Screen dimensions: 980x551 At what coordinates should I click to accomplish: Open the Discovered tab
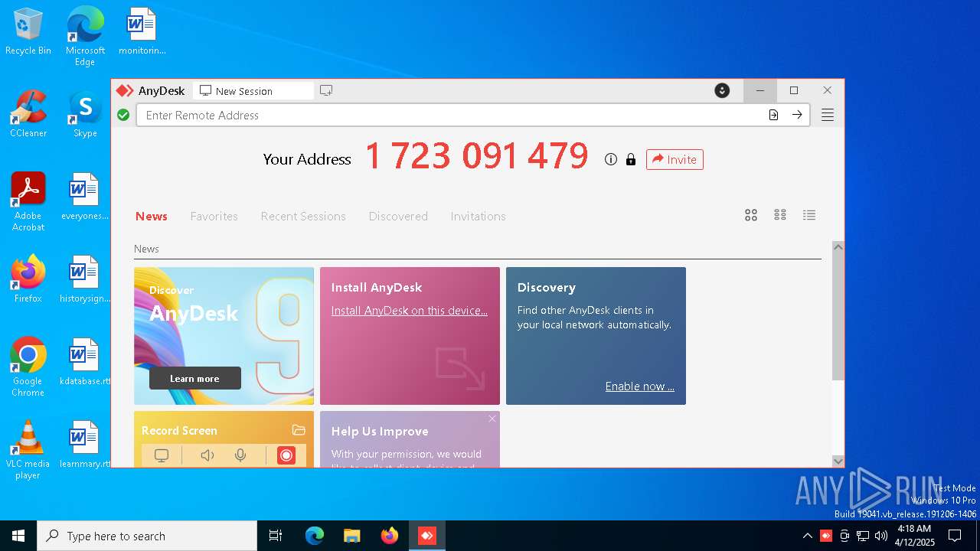398,217
